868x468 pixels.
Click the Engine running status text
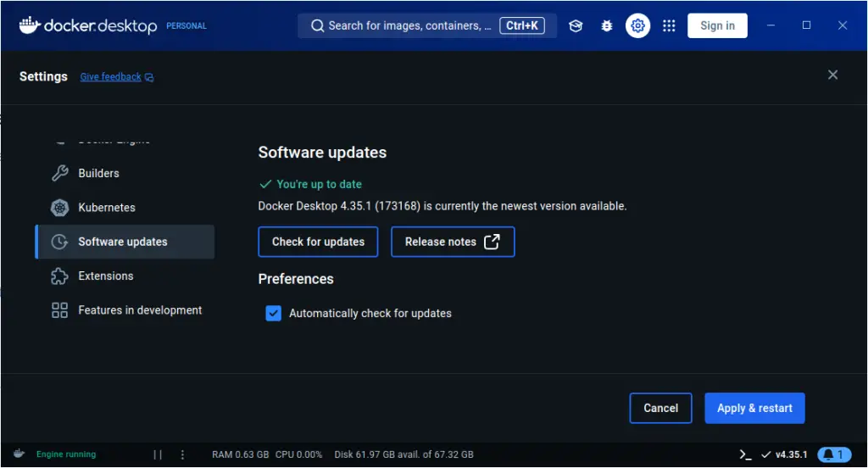pyautogui.click(x=66, y=454)
